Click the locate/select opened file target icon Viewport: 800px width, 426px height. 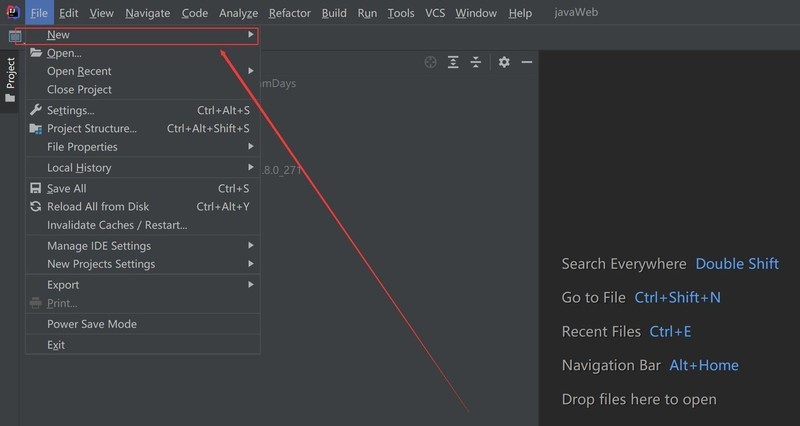[431, 62]
